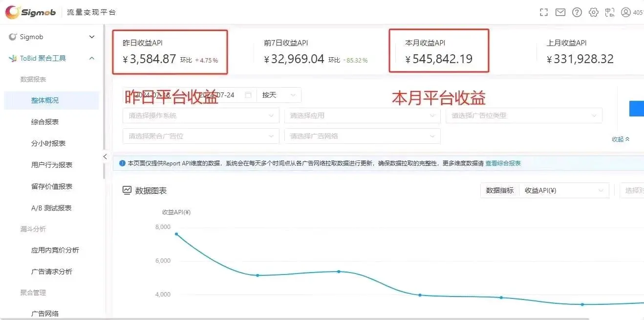
Task: Open A/B 测试报表 in sidebar
Action: pyautogui.click(x=51, y=208)
